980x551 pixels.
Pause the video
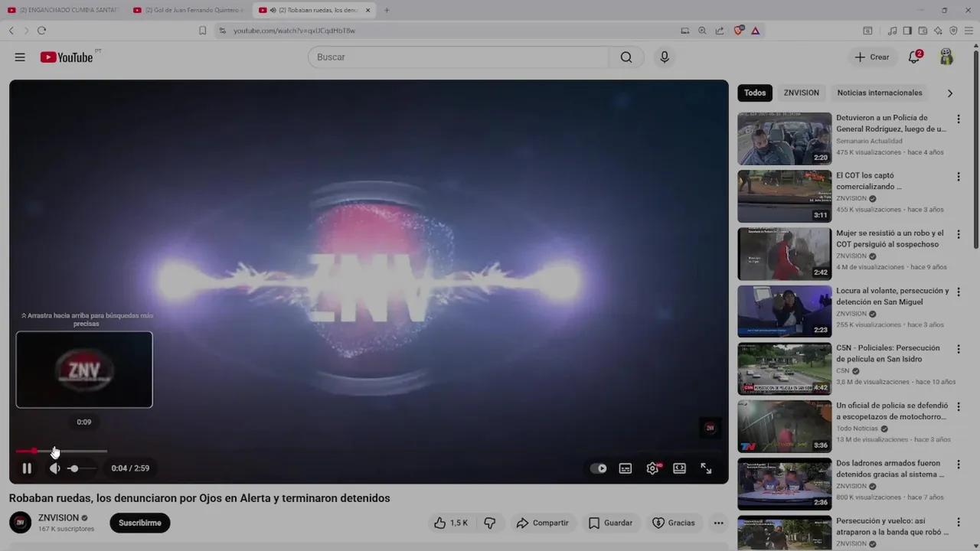click(27, 468)
